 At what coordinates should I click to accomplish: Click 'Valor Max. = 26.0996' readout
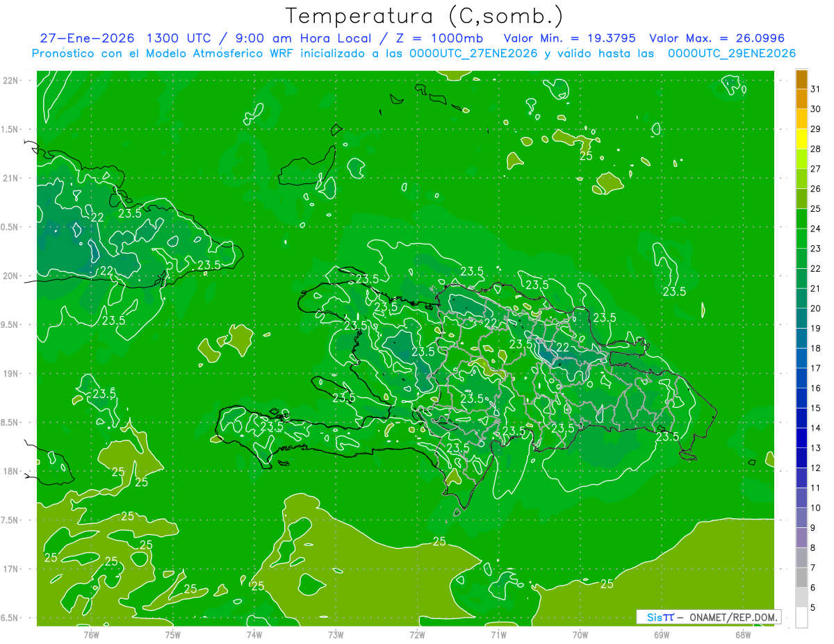pyautogui.click(x=717, y=38)
